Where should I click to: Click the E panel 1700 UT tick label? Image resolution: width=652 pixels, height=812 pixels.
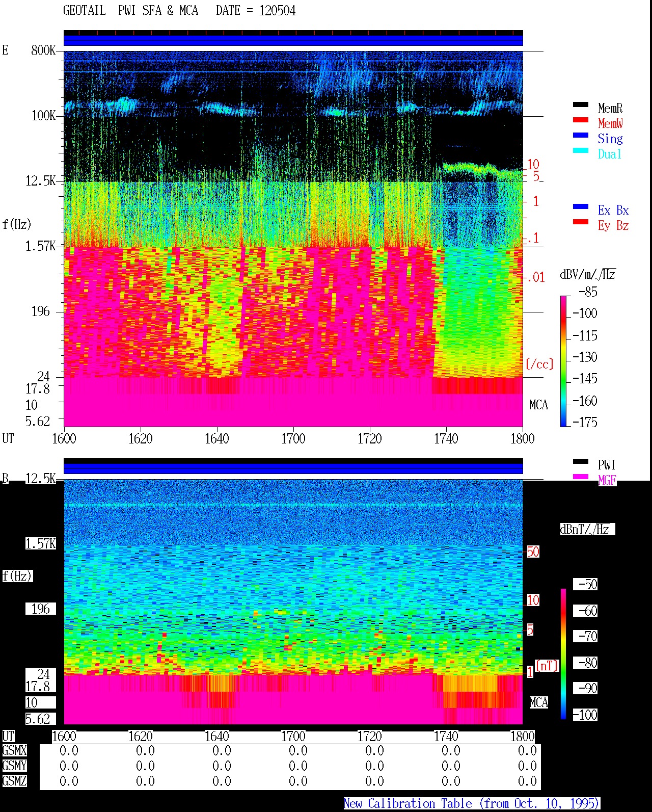click(293, 438)
